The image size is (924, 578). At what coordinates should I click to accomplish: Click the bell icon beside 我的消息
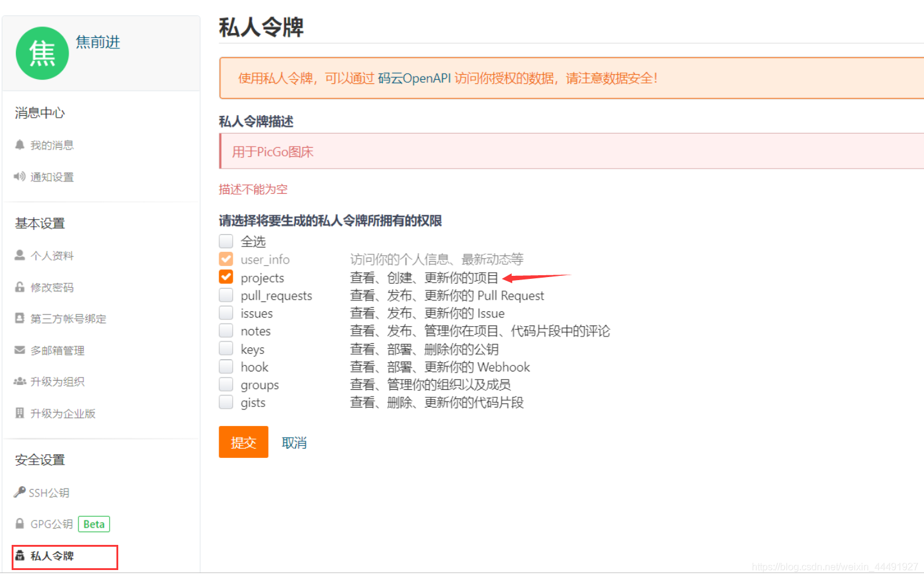click(20, 145)
